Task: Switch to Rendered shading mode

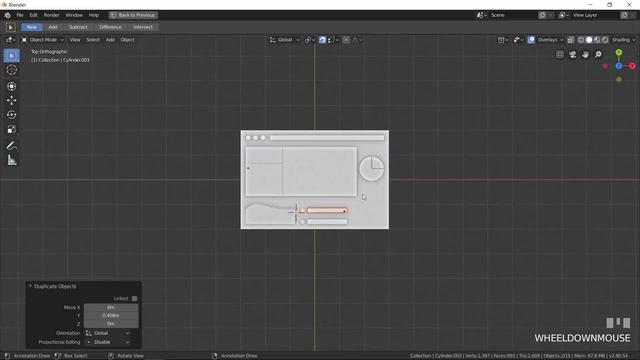Action: coord(605,40)
